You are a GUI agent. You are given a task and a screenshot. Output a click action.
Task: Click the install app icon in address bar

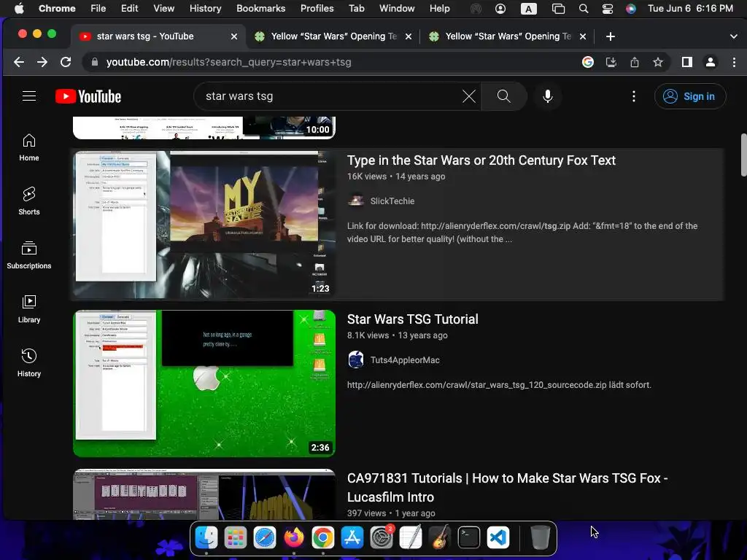click(x=611, y=62)
